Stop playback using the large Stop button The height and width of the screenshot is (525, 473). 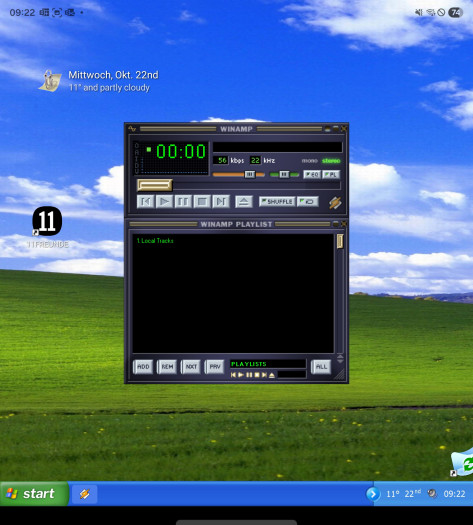click(202, 202)
